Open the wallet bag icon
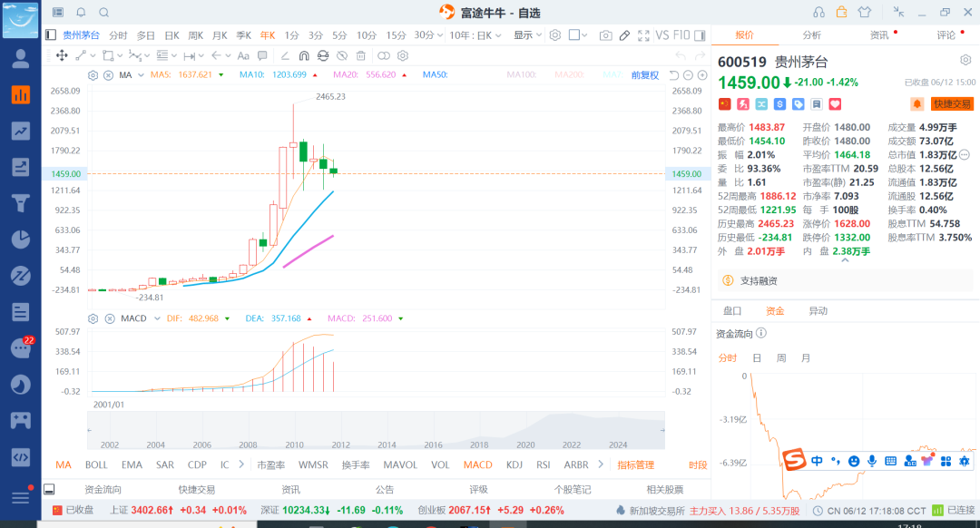This screenshot has height=528, width=980. click(841, 12)
